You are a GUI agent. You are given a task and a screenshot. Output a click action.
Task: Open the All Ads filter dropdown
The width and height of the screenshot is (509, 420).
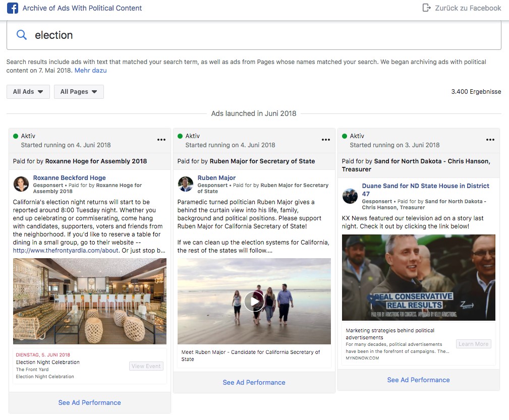pyautogui.click(x=28, y=92)
